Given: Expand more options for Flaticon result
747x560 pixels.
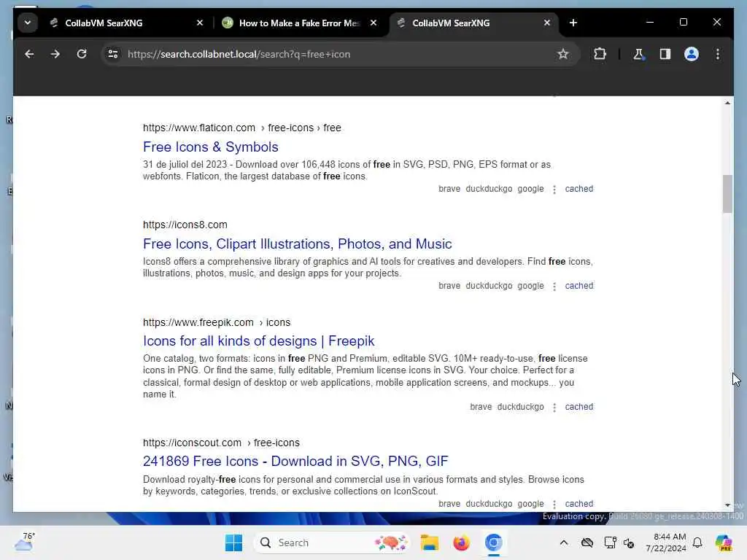Looking at the screenshot, I should tap(554, 190).
